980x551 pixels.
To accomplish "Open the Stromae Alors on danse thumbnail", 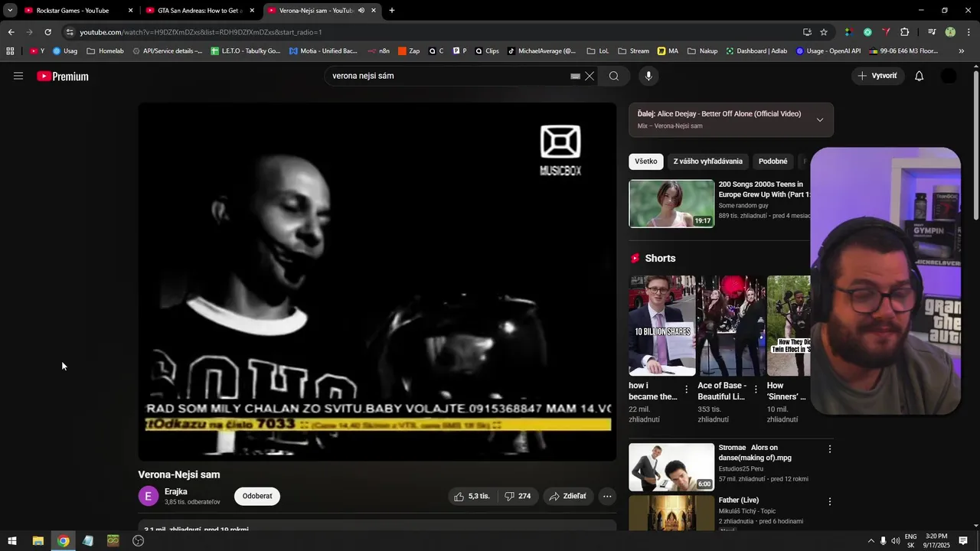I will [671, 467].
